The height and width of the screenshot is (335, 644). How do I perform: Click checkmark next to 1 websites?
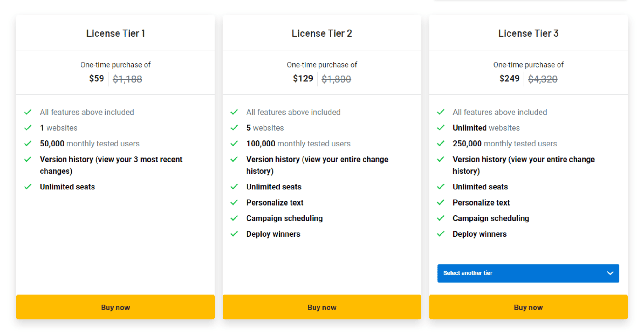(28, 128)
